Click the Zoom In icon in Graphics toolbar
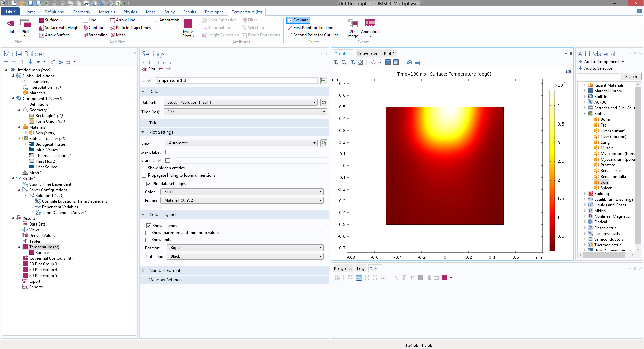The height and width of the screenshot is (349, 644). pos(336,62)
